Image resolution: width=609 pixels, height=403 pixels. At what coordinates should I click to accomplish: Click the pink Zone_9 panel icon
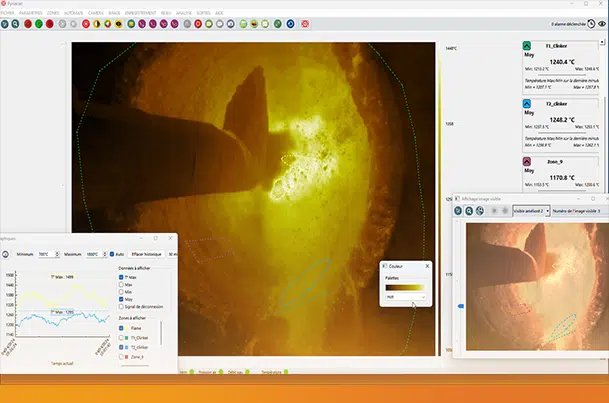pyautogui.click(x=528, y=161)
